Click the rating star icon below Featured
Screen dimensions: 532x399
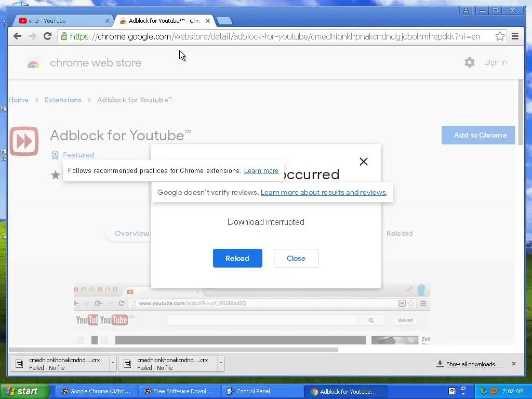55,175
